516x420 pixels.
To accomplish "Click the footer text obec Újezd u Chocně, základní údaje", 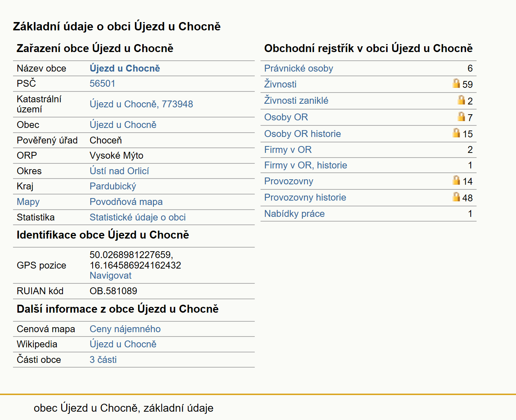I will coord(123,408).
